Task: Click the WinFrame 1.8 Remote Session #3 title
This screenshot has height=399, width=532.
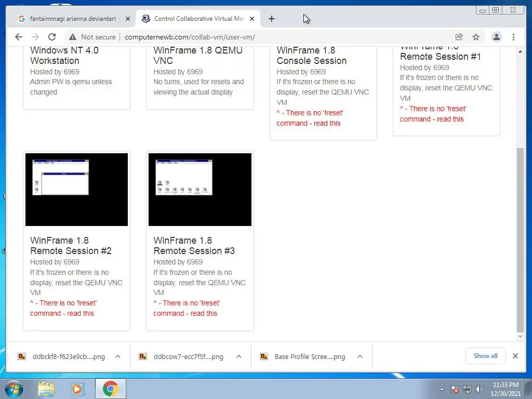Action: pos(194,246)
